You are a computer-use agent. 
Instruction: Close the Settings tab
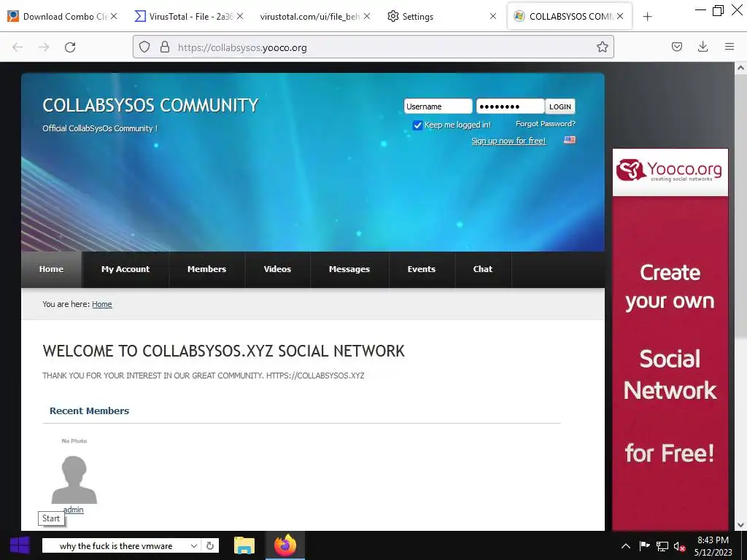(493, 16)
